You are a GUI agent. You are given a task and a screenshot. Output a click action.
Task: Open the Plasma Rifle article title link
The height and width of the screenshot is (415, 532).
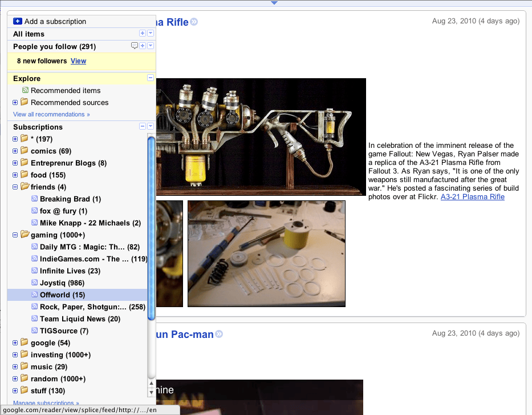(172, 22)
